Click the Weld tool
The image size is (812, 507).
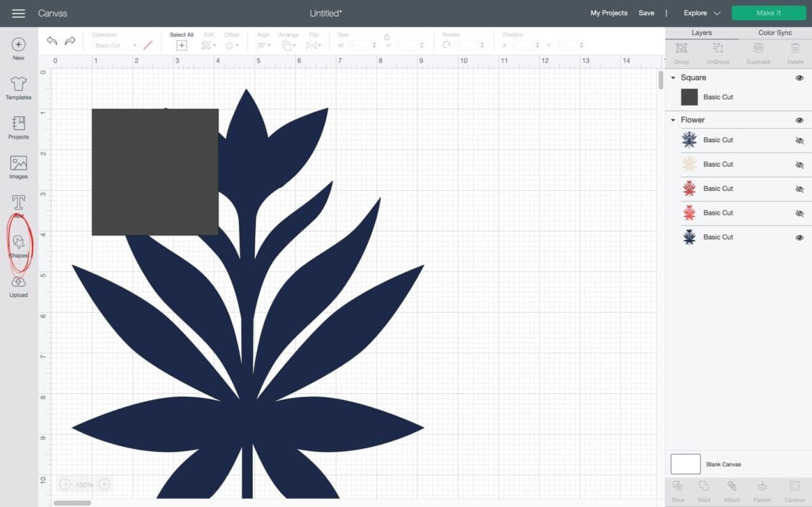point(704,491)
